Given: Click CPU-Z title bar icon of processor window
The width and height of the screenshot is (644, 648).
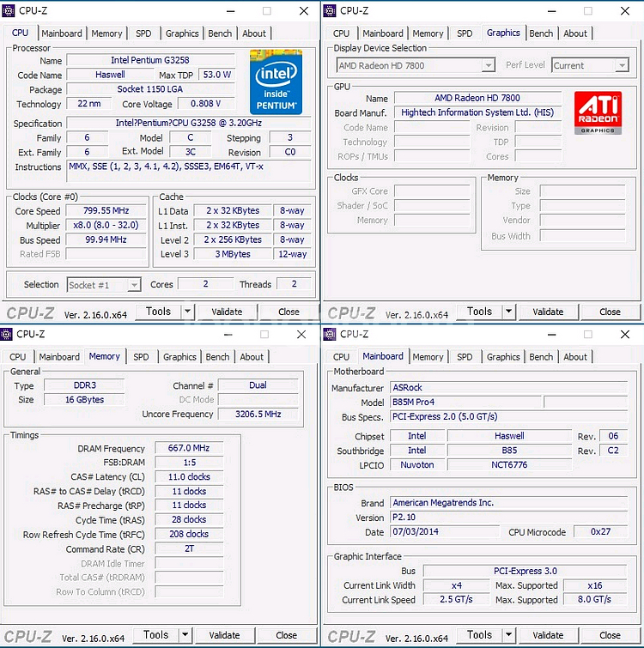Looking at the screenshot, I should coord(8,11).
